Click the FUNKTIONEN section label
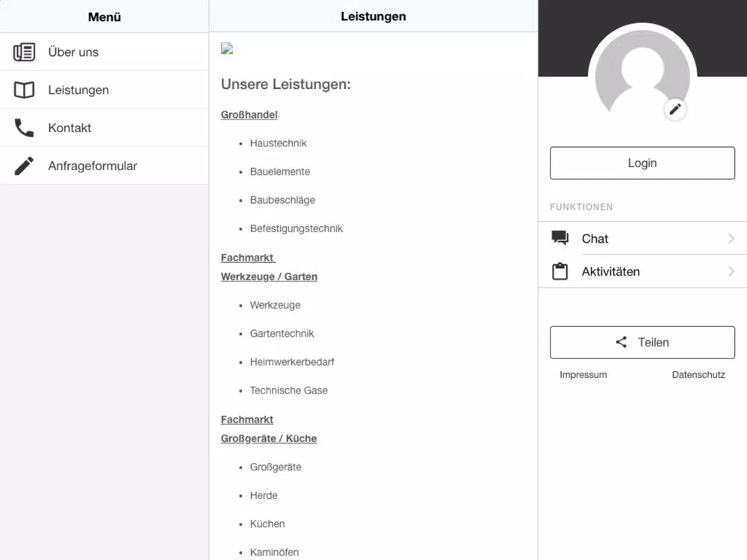Image resolution: width=747 pixels, height=560 pixels. [581, 207]
